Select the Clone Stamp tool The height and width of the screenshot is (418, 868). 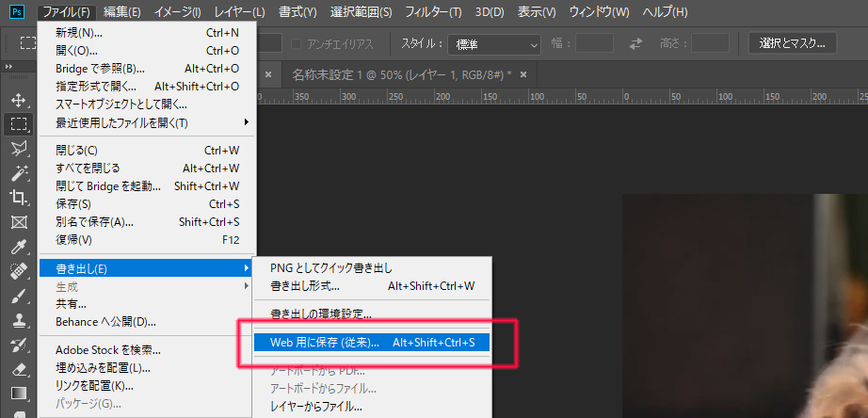pyautogui.click(x=19, y=320)
